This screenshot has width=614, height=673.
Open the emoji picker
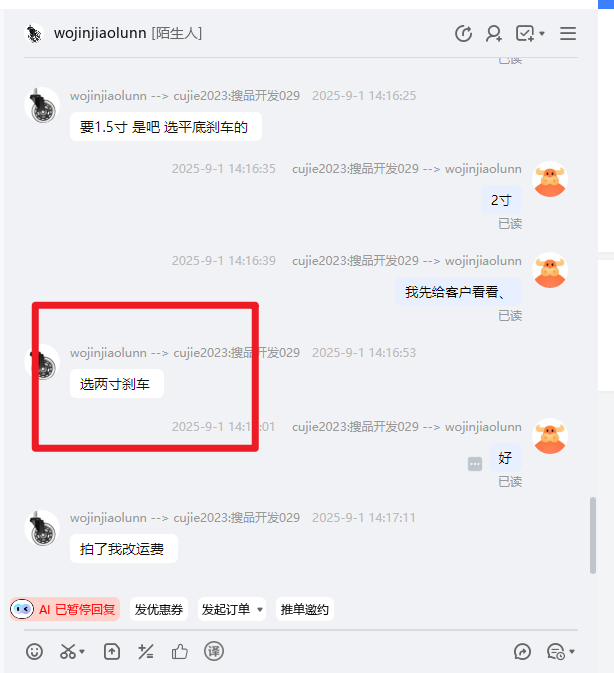(x=34, y=652)
